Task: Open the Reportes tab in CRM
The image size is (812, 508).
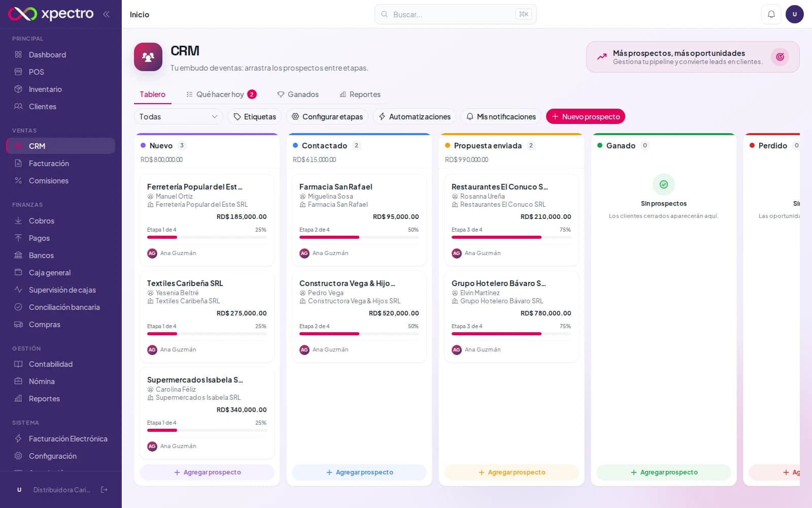Action: coord(360,94)
